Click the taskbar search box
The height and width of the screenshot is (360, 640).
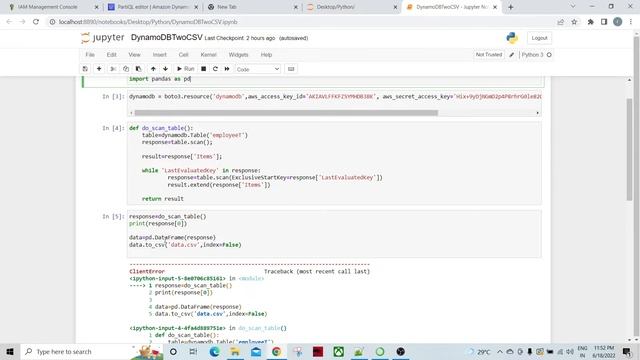(92, 351)
